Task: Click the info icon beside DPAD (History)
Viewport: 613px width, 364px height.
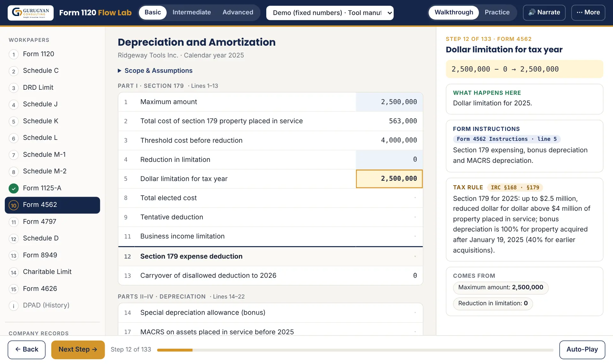Action: click(x=13, y=306)
